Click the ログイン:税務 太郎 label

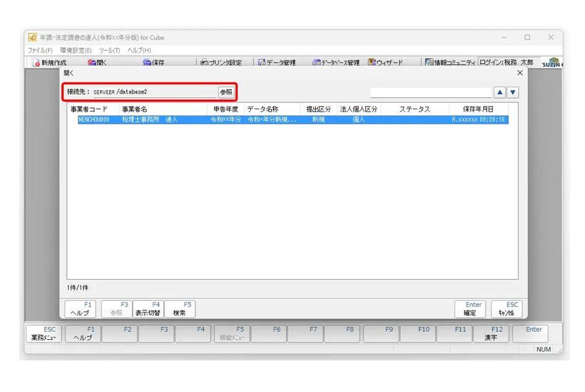pyautogui.click(x=506, y=62)
